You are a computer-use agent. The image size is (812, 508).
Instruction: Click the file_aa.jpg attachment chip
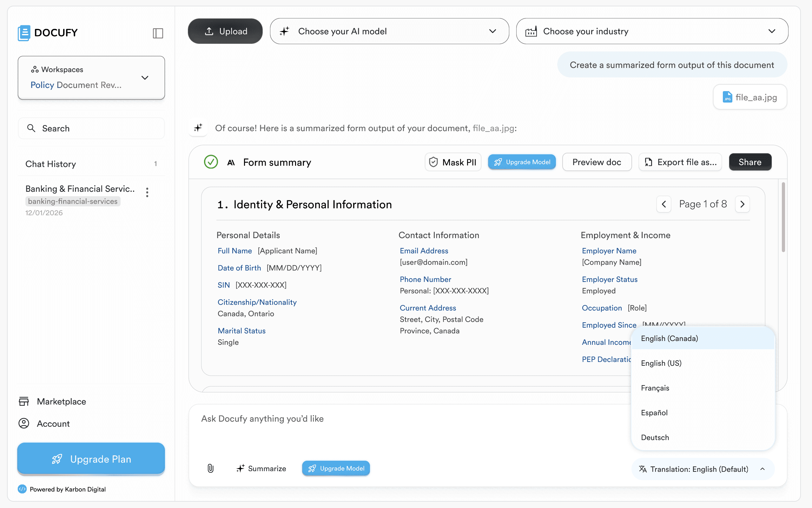(x=749, y=97)
